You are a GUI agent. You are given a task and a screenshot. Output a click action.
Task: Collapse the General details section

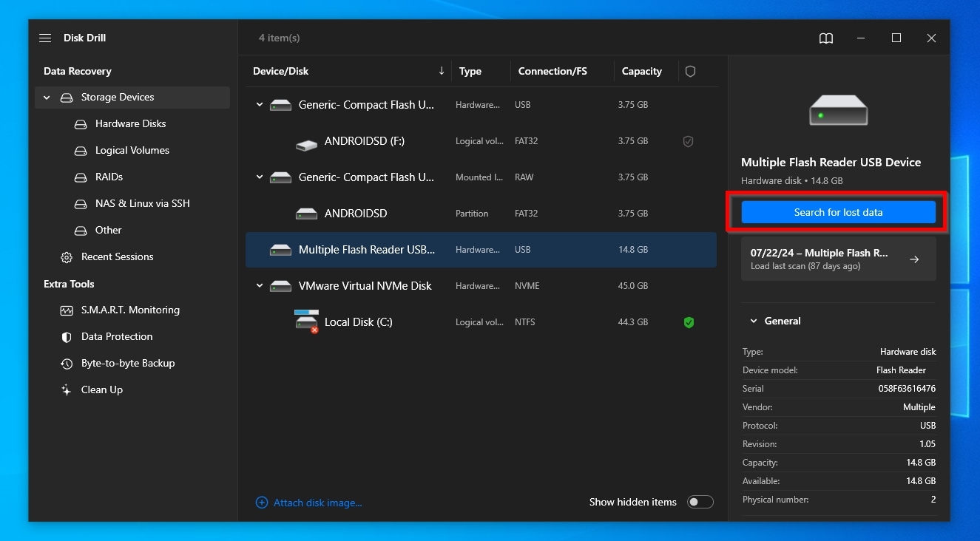pos(754,321)
